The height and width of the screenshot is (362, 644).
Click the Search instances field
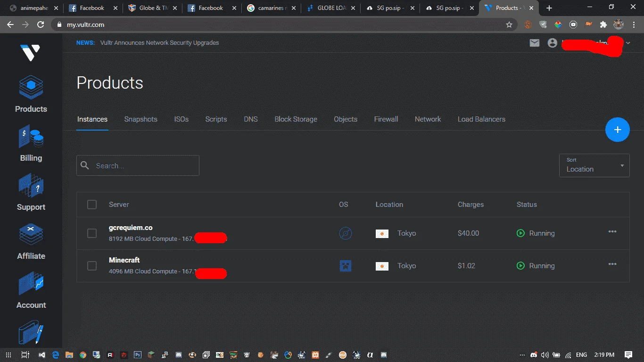[x=138, y=165]
